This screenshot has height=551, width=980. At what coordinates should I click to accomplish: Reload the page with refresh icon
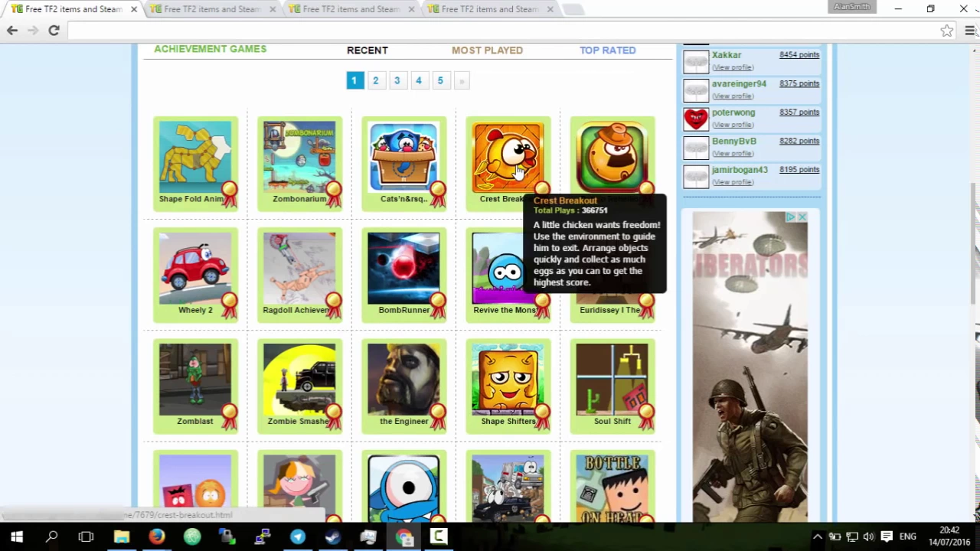click(x=54, y=31)
